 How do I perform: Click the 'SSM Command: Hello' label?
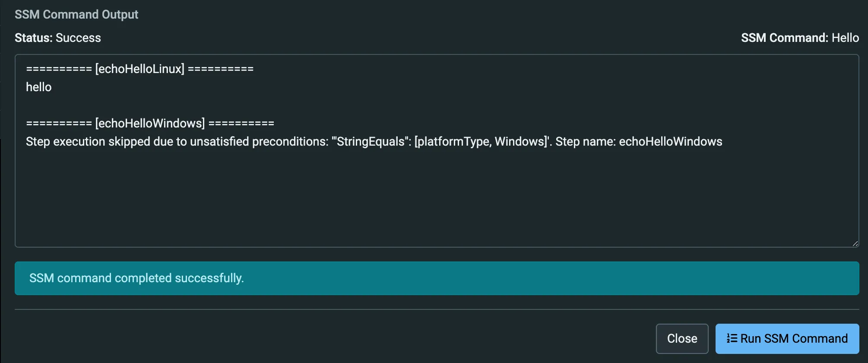800,38
